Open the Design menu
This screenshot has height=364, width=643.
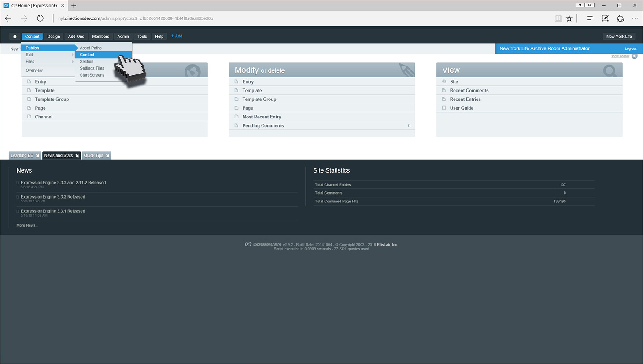54,37
